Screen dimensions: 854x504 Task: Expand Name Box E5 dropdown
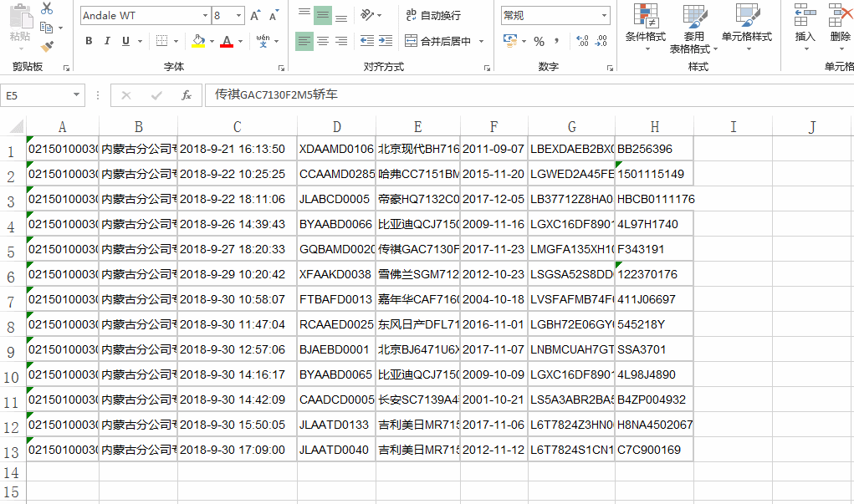(76, 95)
